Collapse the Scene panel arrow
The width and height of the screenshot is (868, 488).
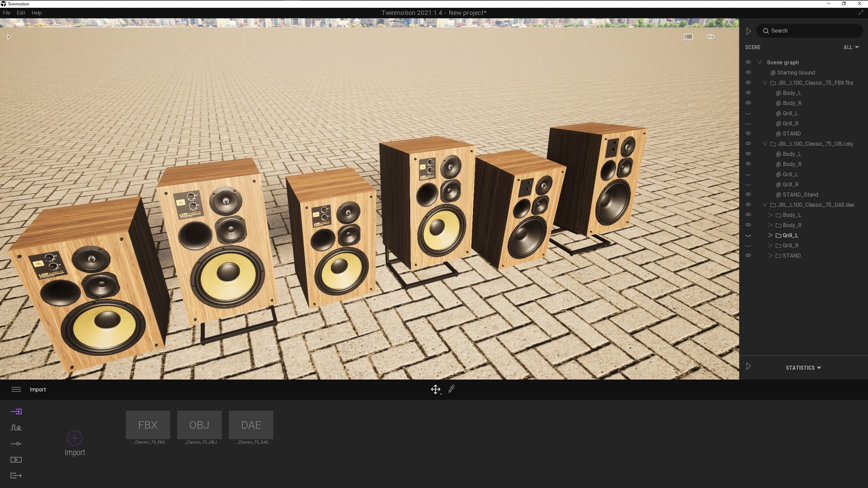pos(748,31)
